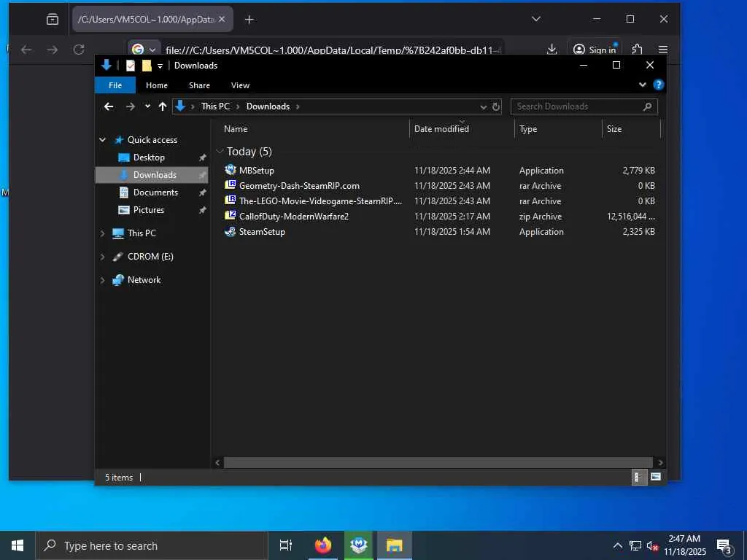Expand CDROM (E:) tree node
Screen dimensions: 747x560
pyautogui.click(x=102, y=256)
